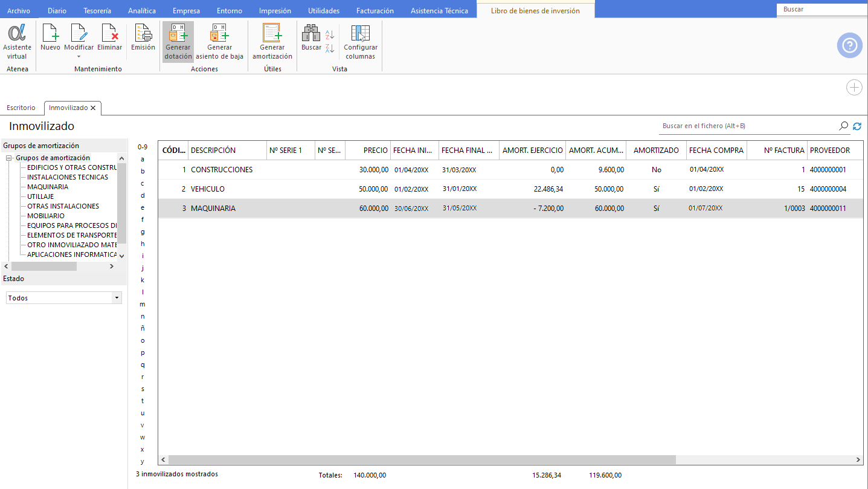The width and height of the screenshot is (868, 489).
Task: Click the Nuevo document icon
Action: click(x=50, y=33)
